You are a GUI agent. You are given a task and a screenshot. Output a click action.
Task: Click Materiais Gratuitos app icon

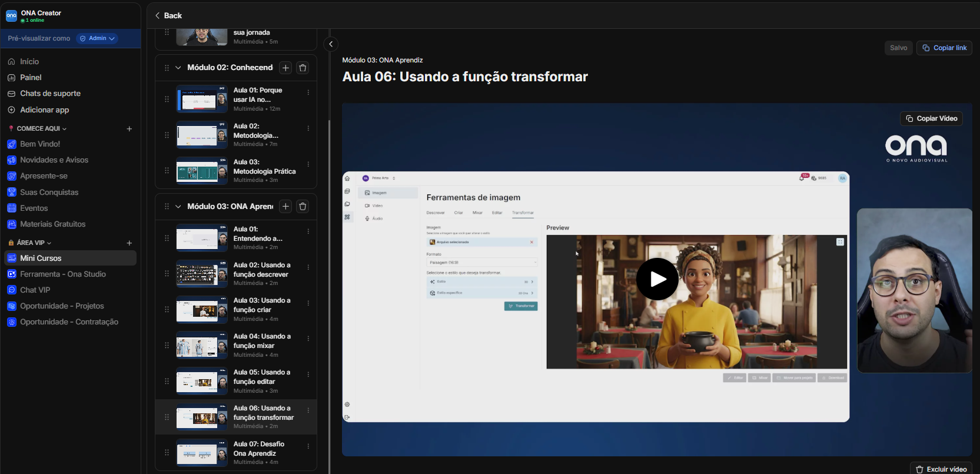point(11,224)
